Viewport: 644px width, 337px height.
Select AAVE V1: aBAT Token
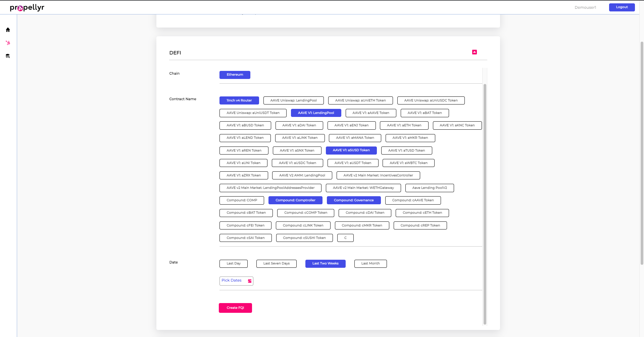(x=425, y=113)
